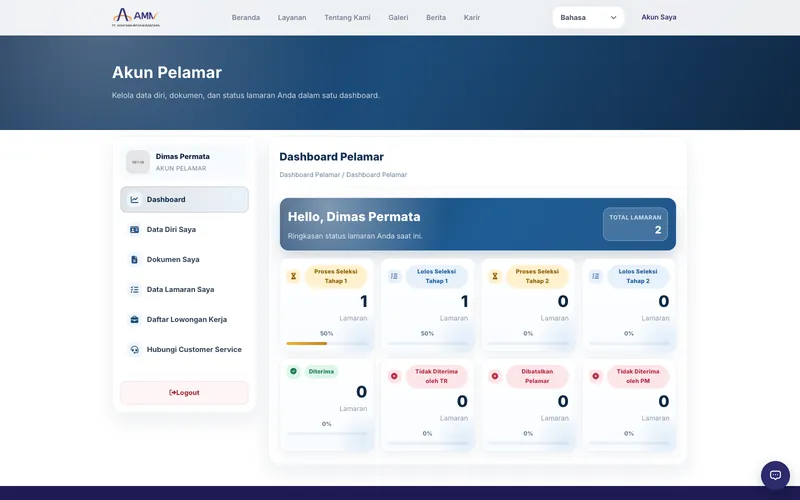This screenshot has height=500, width=800.
Task: Click the AKUN PELAMAR label under the name
Action: tap(181, 168)
